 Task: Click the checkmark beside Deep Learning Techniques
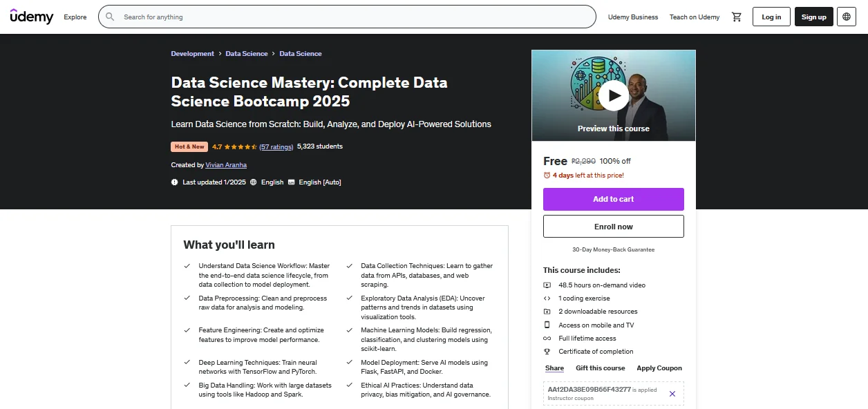(187, 363)
